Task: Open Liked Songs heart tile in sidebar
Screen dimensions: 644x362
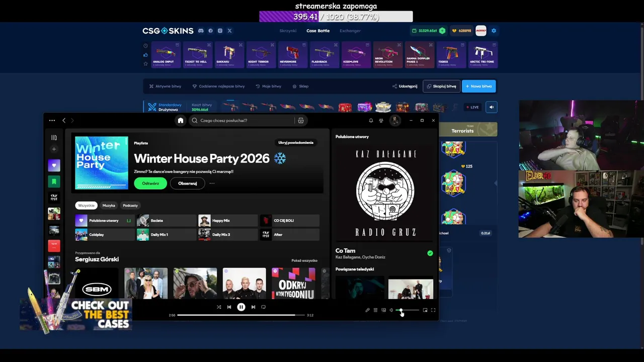Action: click(54, 165)
